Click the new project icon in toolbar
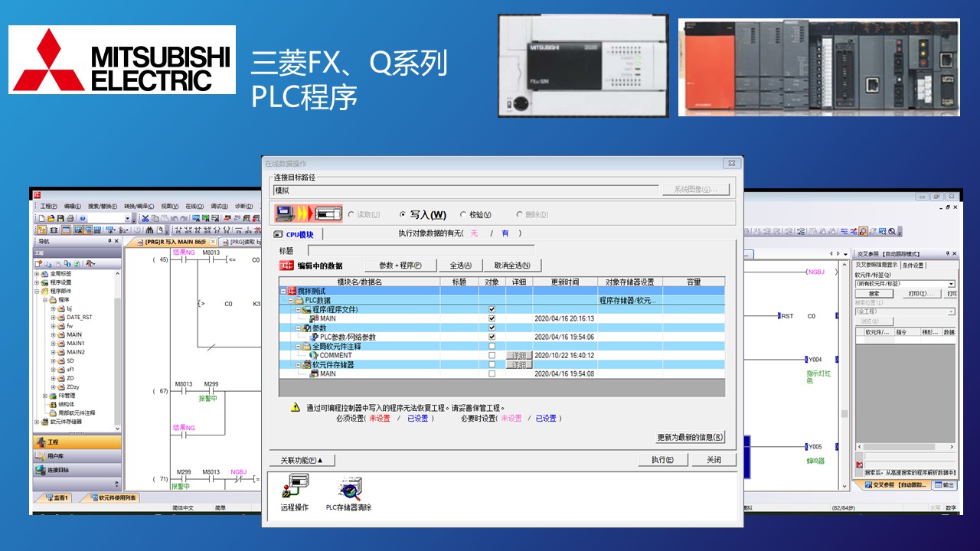 point(41,219)
